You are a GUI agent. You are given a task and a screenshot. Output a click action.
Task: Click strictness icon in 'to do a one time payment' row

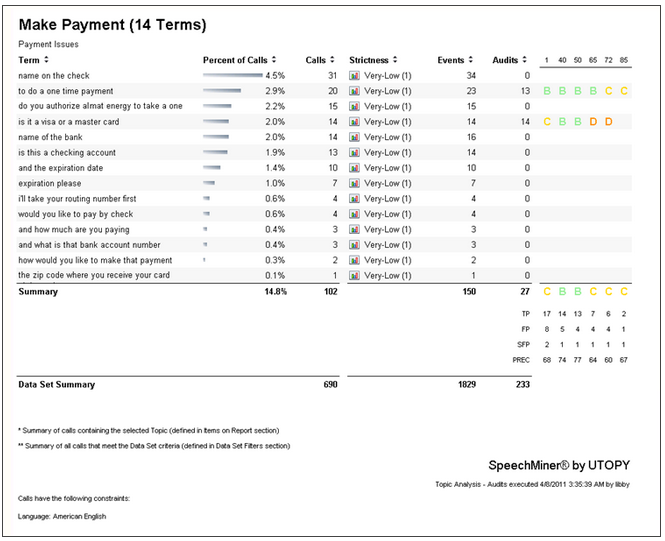[354, 91]
